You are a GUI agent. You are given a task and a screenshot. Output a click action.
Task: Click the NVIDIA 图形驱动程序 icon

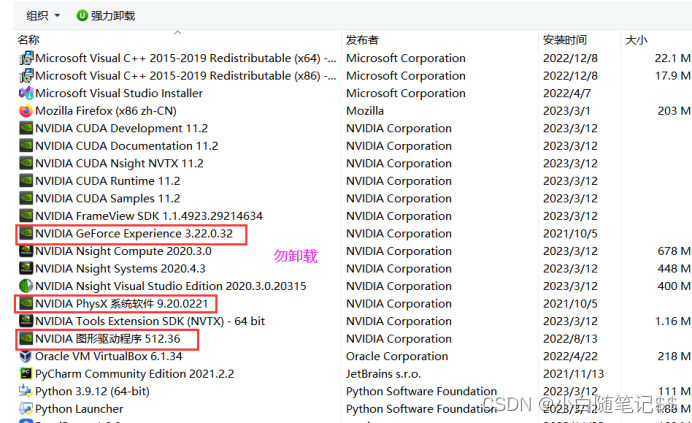point(26,339)
